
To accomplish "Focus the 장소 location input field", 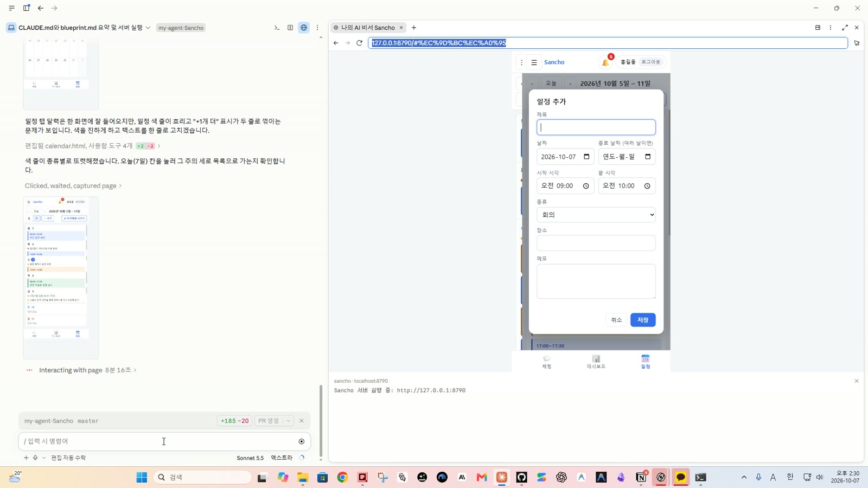I will click(596, 243).
